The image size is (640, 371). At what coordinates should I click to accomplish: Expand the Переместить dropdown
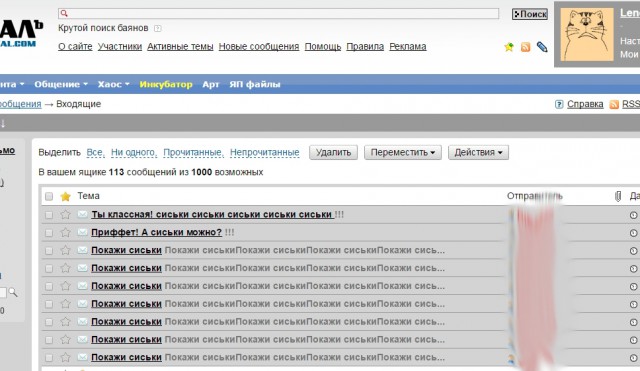(403, 152)
